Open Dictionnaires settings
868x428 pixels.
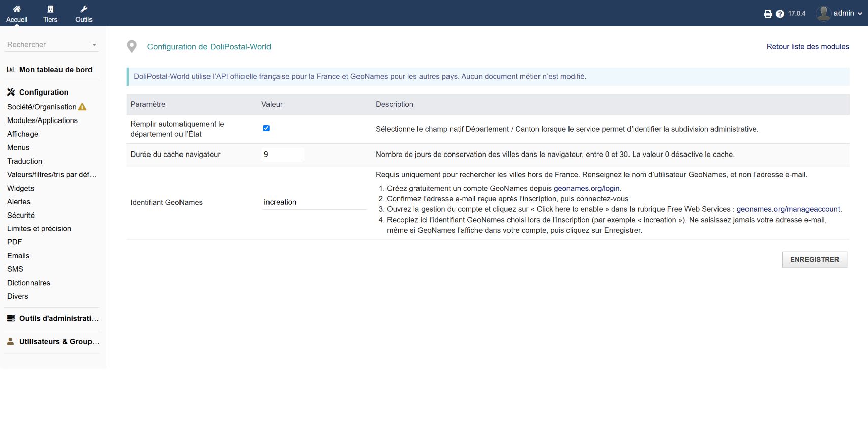[28, 283]
